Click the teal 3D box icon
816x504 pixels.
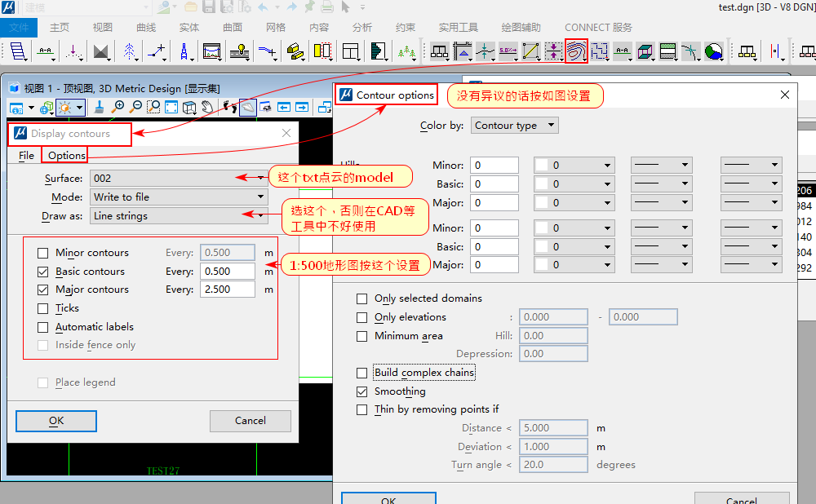pos(645,51)
